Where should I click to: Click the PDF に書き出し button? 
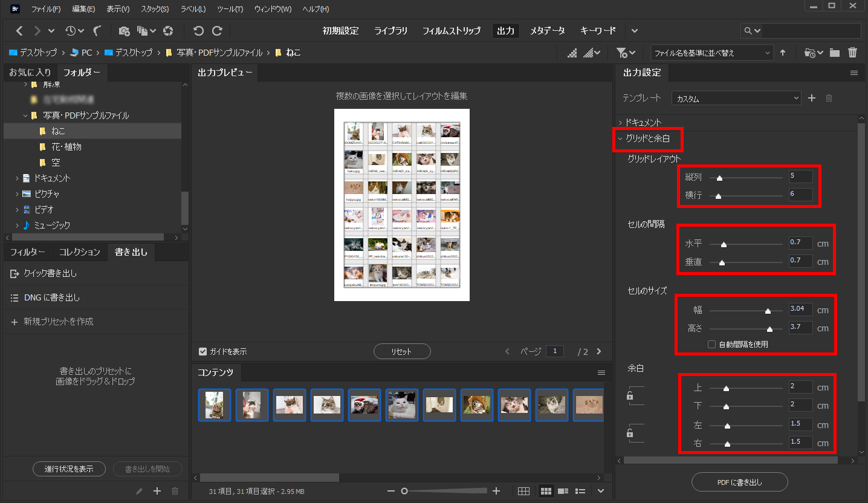tap(739, 482)
